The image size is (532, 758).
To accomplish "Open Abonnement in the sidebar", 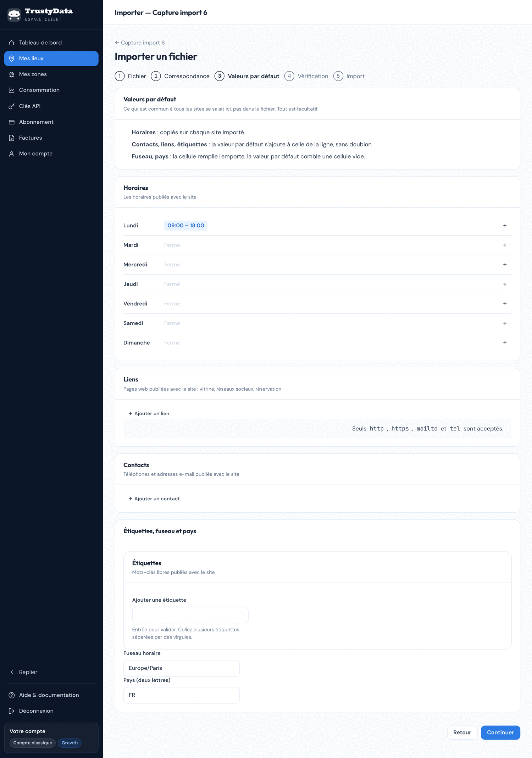I will pos(51,122).
